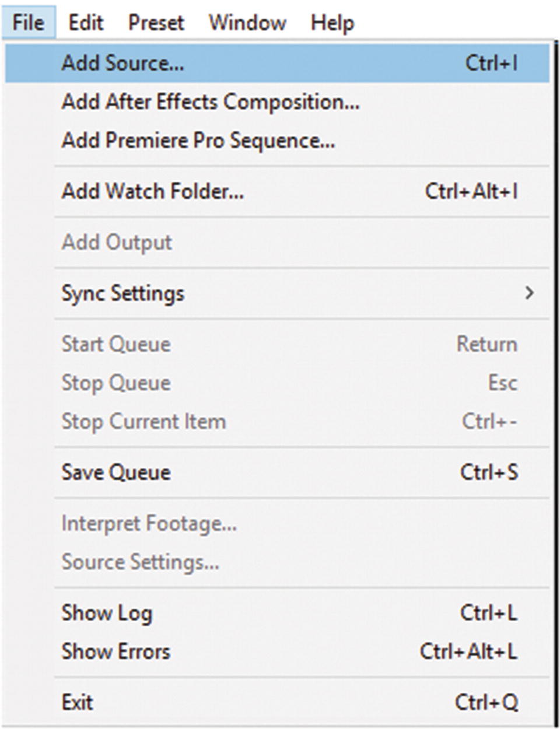Open the File menu
The height and width of the screenshot is (729, 560).
tap(28, 23)
